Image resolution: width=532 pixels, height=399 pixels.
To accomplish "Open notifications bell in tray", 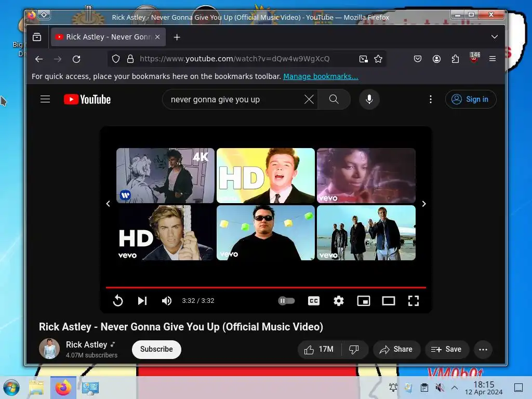I will tap(393, 388).
